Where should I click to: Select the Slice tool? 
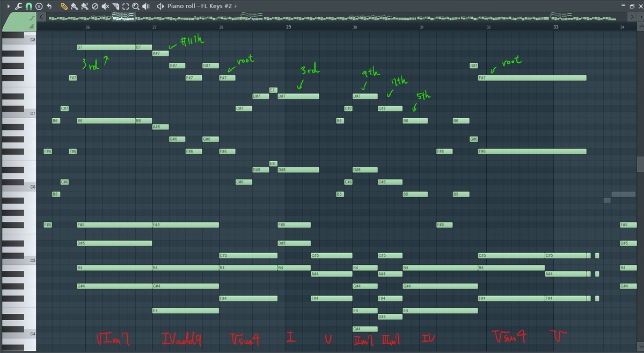point(115,6)
